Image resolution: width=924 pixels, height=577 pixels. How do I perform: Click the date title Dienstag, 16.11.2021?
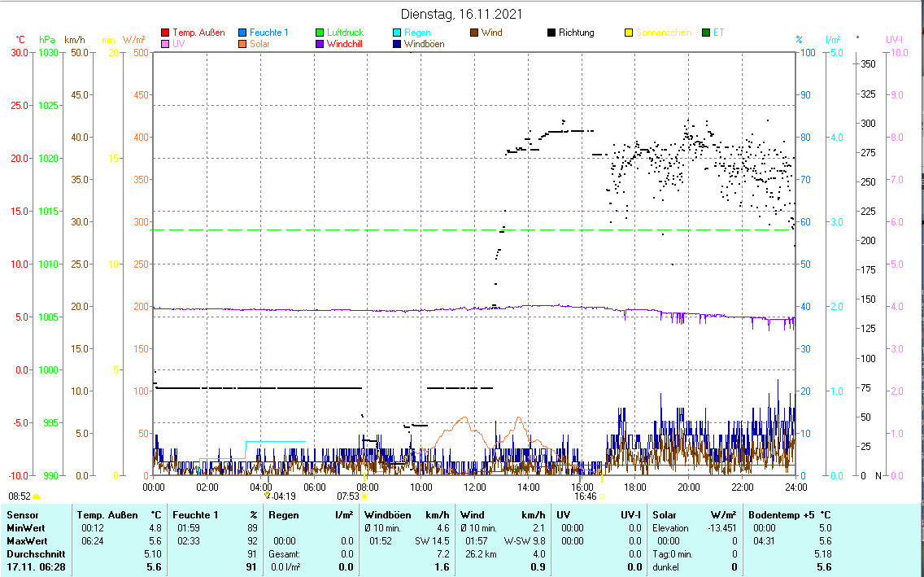pyautogui.click(x=462, y=14)
